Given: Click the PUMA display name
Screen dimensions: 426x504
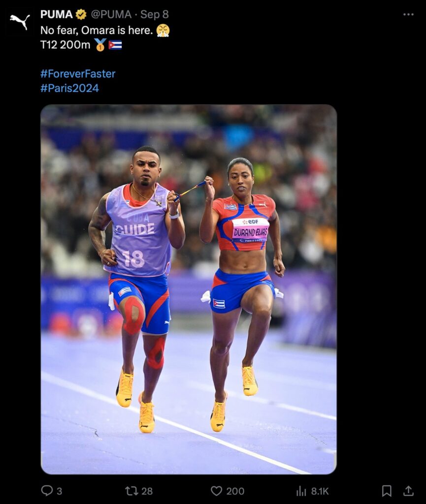Looking at the screenshot, I should 57,14.
